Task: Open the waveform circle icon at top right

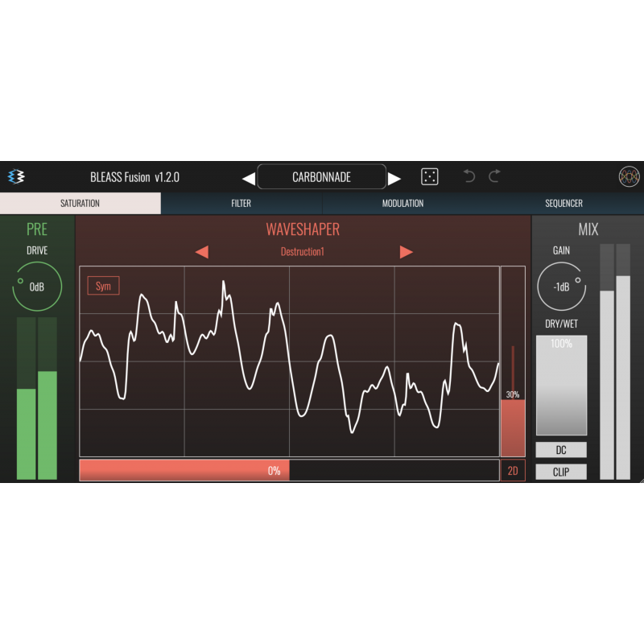Action: [x=629, y=176]
